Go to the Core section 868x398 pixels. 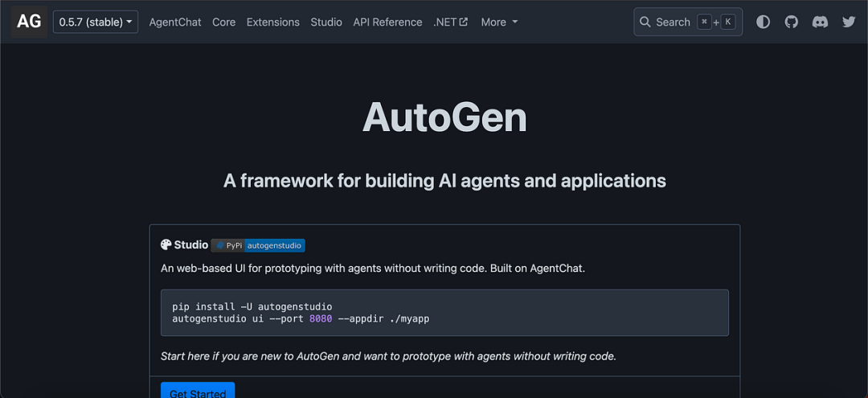pyautogui.click(x=223, y=23)
